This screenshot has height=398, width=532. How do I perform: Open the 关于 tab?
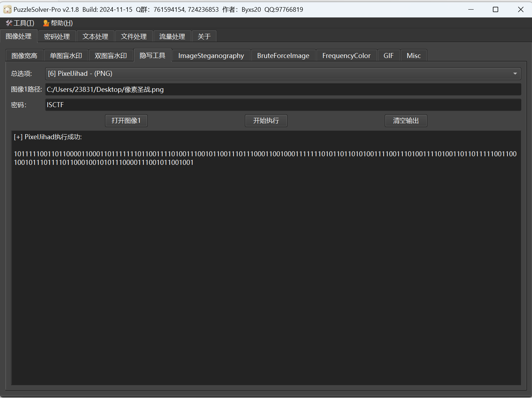click(x=204, y=36)
